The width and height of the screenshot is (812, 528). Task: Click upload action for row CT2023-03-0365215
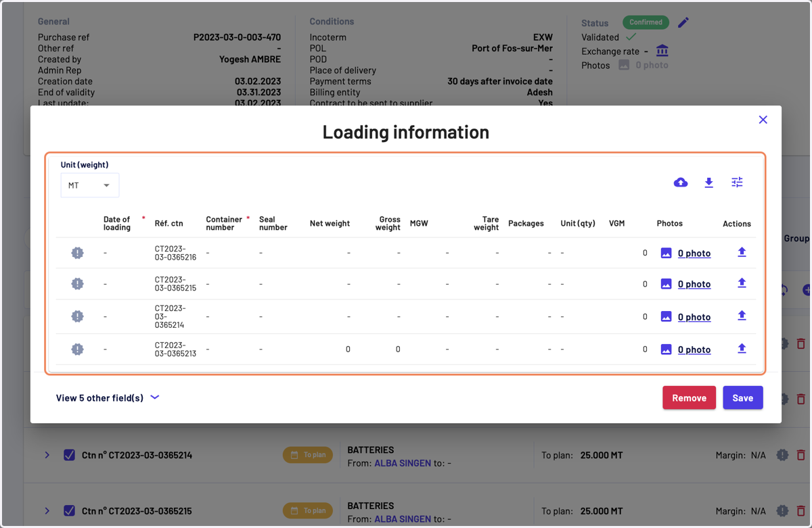tap(742, 283)
